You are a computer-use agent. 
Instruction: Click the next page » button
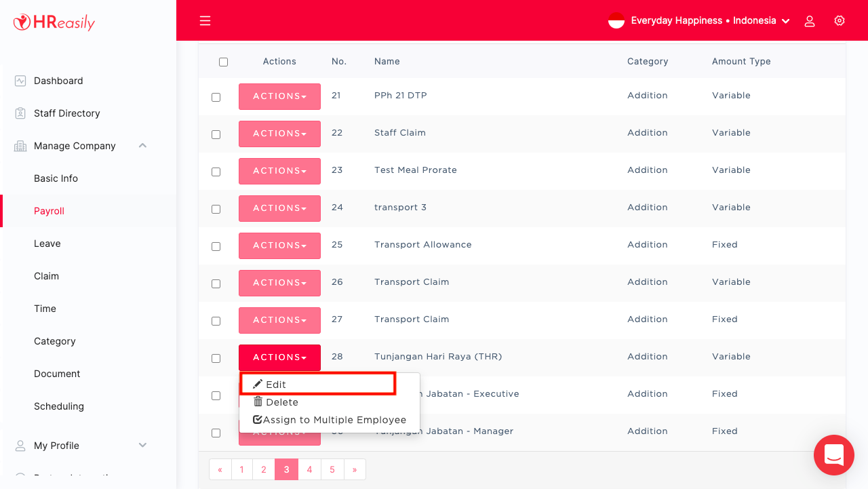pos(355,469)
